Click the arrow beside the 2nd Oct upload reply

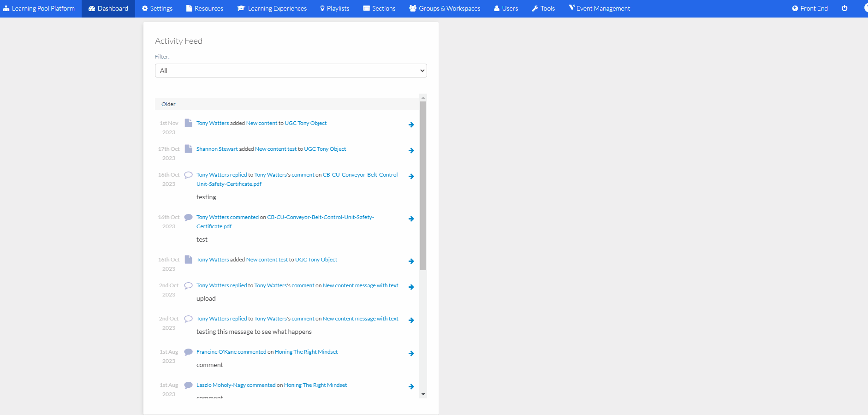tap(411, 287)
